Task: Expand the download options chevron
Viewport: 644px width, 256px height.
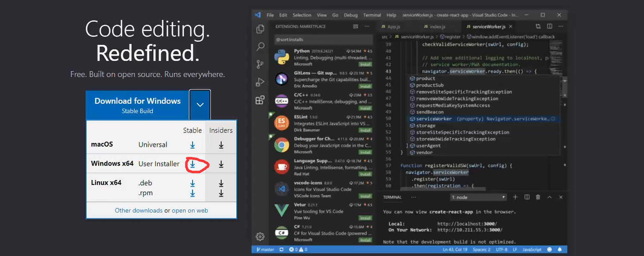Action: tap(200, 104)
